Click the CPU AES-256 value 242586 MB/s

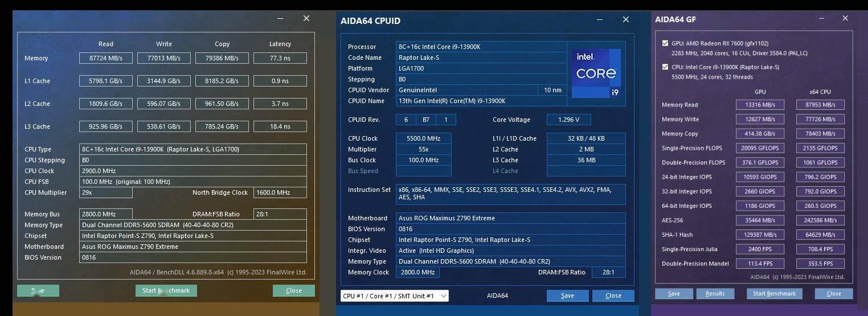point(820,220)
